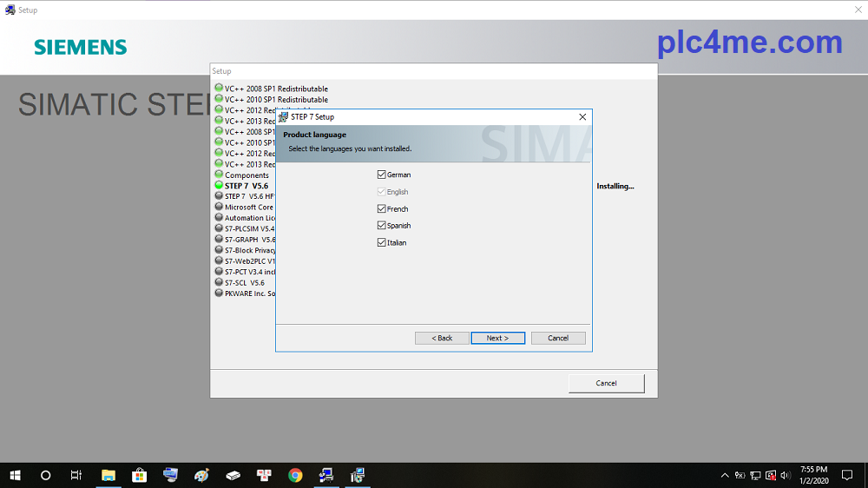Screen dimensions: 868x488
Task: Open the notification action center
Action: pyautogui.click(x=847, y=475)
